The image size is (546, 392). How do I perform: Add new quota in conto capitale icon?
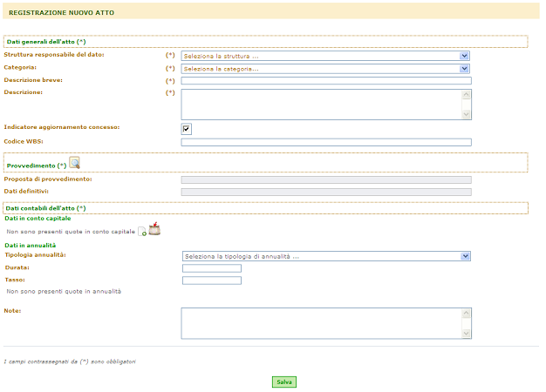click(x=142, y=232)
